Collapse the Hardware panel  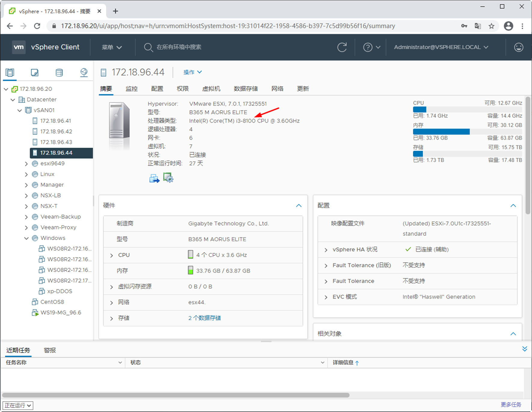click(x=299, y=206)
